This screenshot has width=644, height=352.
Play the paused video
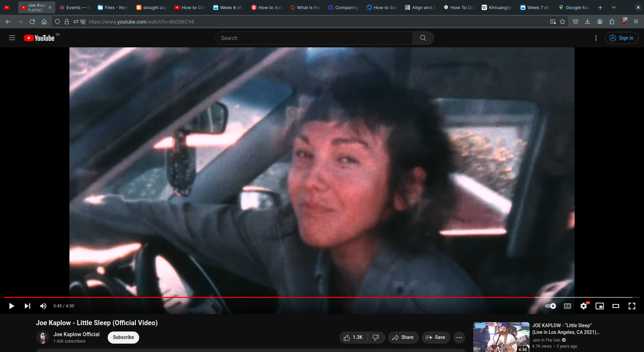pos(11,306)
